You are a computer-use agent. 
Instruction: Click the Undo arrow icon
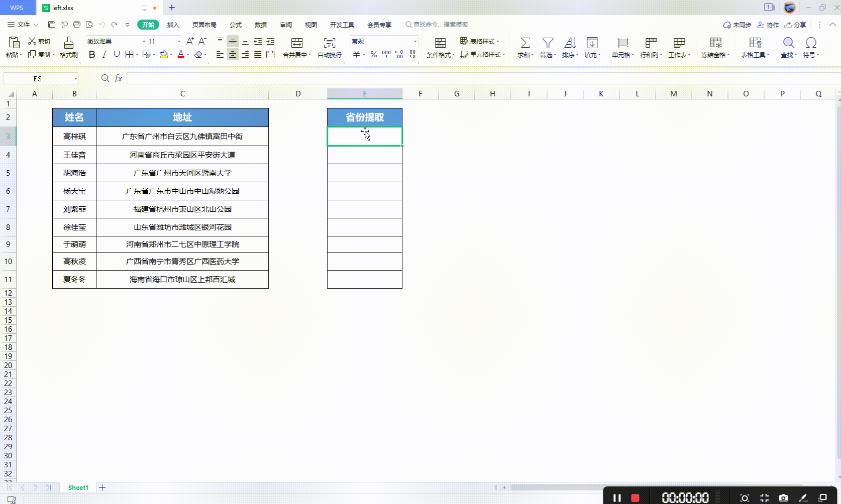tap(102, 25)
